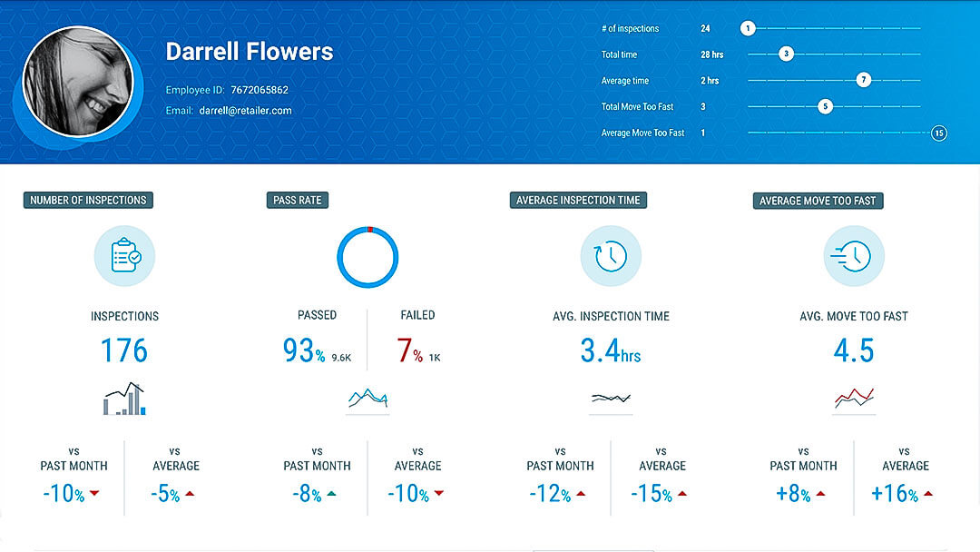Click the red up arrow beside +16%
980x552 pixels.
tap(928, 495)
